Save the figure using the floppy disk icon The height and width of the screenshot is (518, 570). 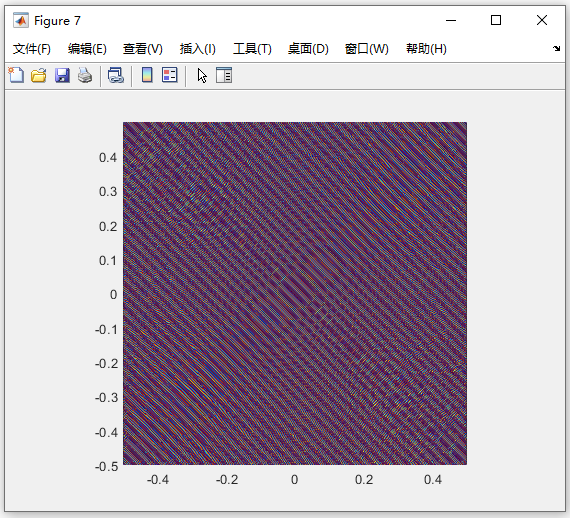pos(62,76)
